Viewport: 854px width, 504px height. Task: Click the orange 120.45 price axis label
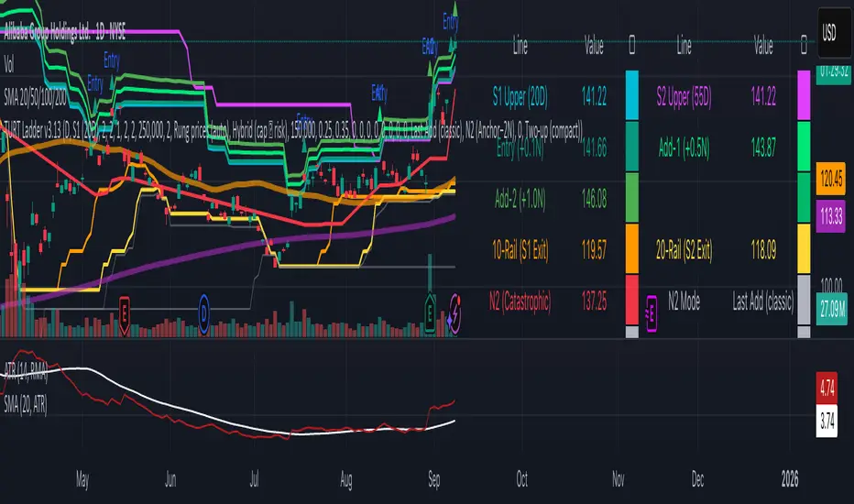click(831, 178)
